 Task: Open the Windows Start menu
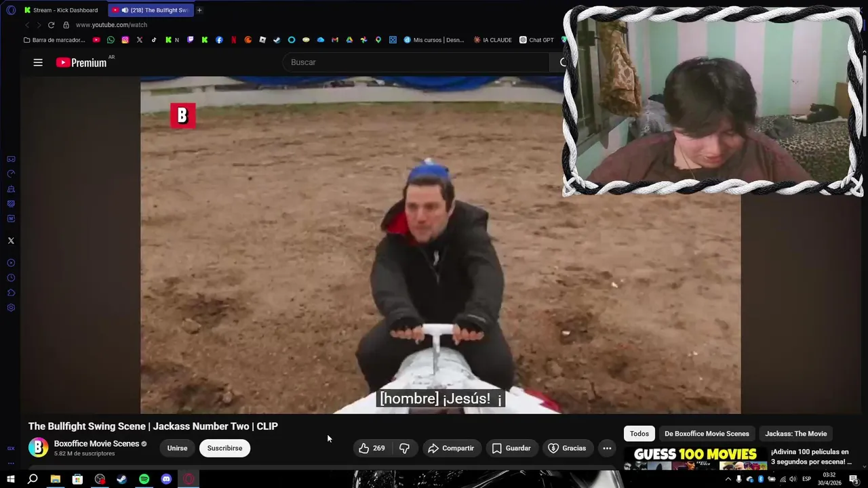(11, 479)
